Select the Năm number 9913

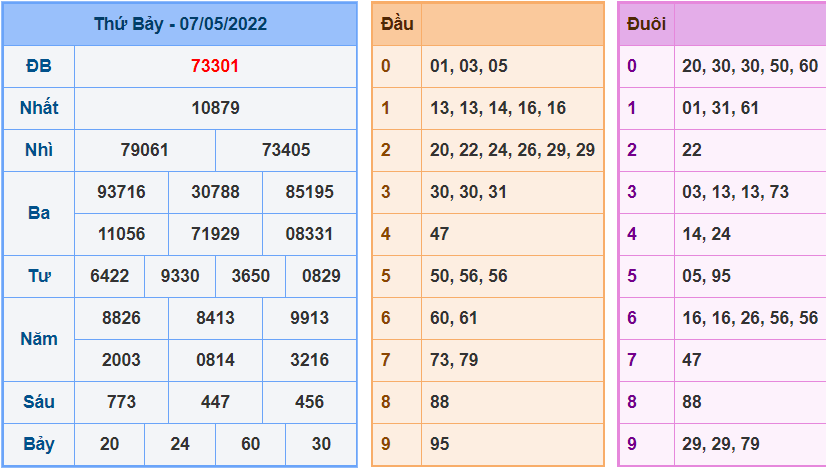click(309, 318)
